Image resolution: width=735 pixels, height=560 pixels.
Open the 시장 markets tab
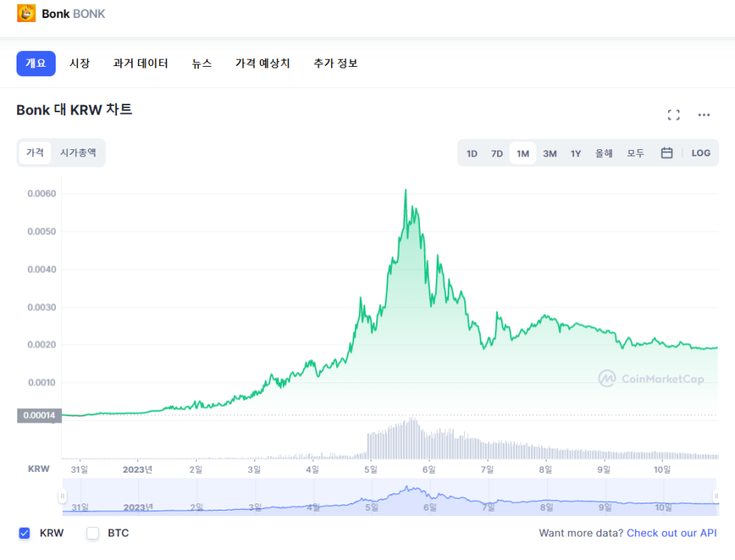click(x=79, y=64)
